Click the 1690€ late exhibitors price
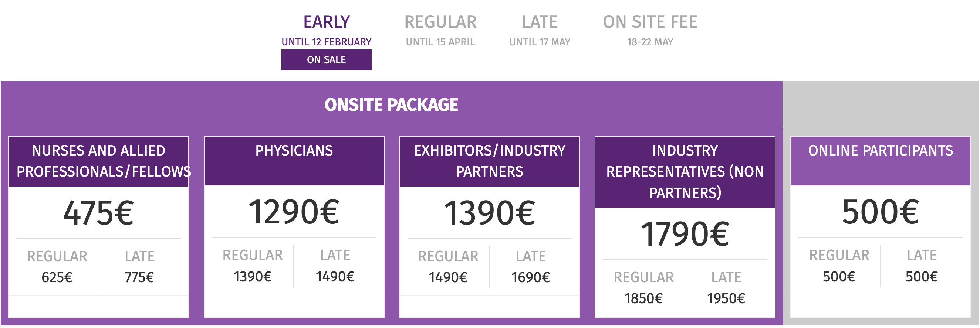The width and height of the screenshot is (980, 328). (531, 278)
